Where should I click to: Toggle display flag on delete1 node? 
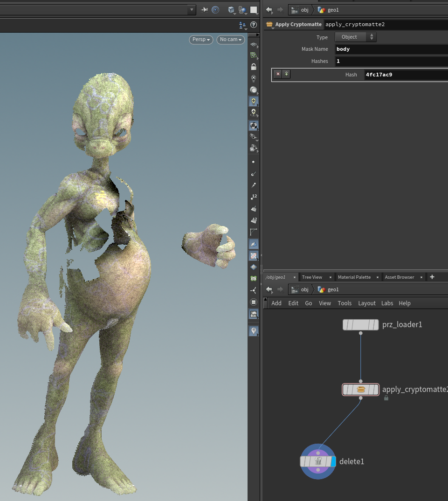point(333,461)
